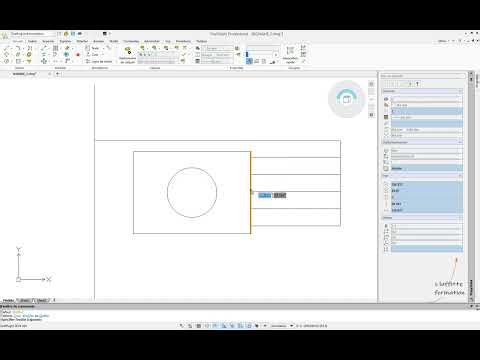Click the Properties panel vertical scrollbar
This screenshot has width=480, height=360.
point(471,187)
